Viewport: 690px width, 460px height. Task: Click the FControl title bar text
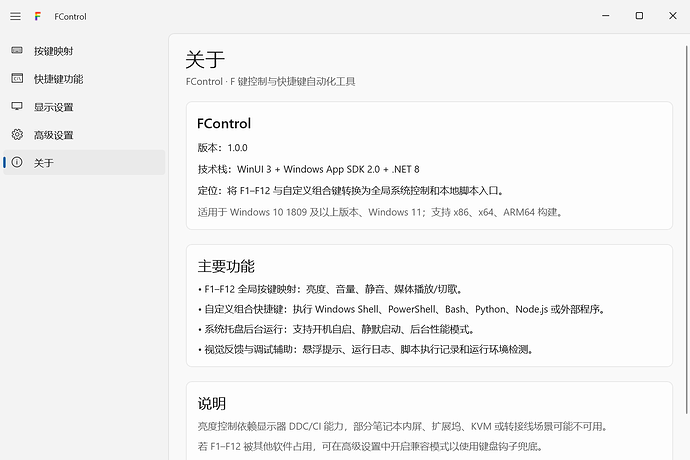(70, 17)
